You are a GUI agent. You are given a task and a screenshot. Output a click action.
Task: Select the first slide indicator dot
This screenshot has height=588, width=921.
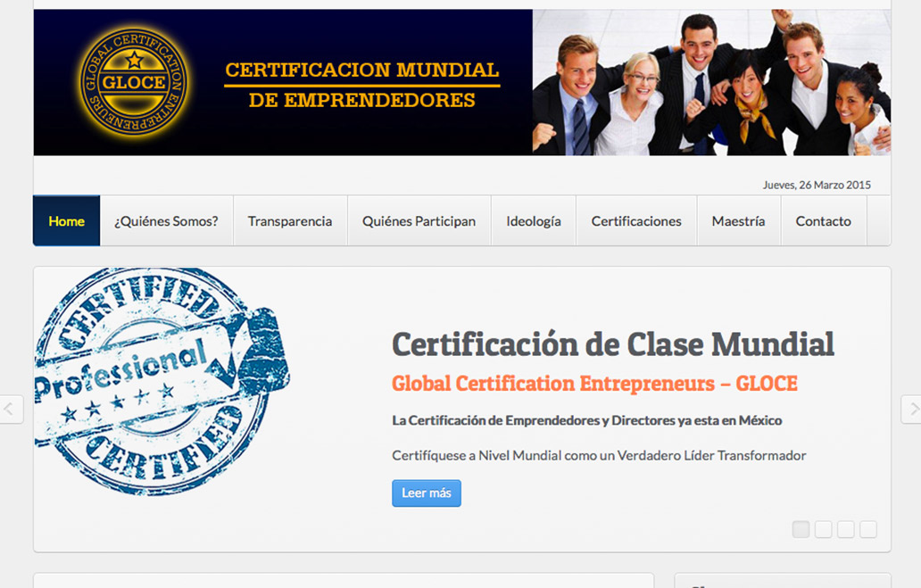point(801,529)
